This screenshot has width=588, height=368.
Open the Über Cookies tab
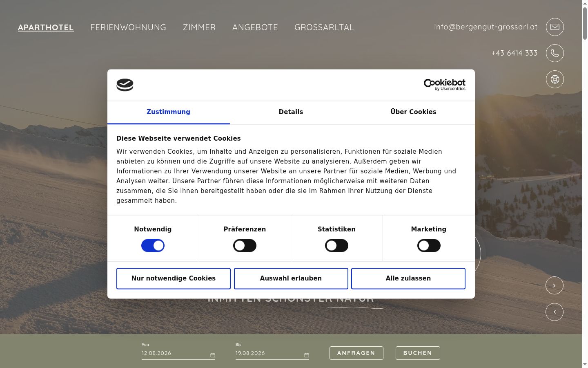click(x=413, y=112)
